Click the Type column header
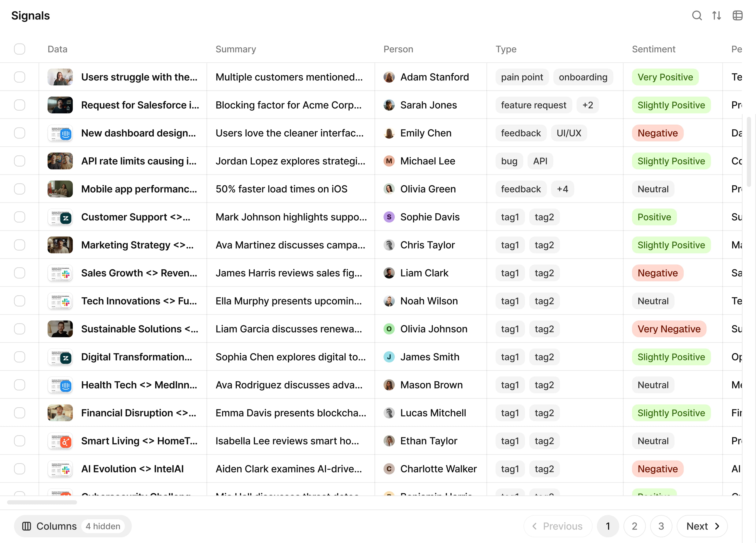 506,49
